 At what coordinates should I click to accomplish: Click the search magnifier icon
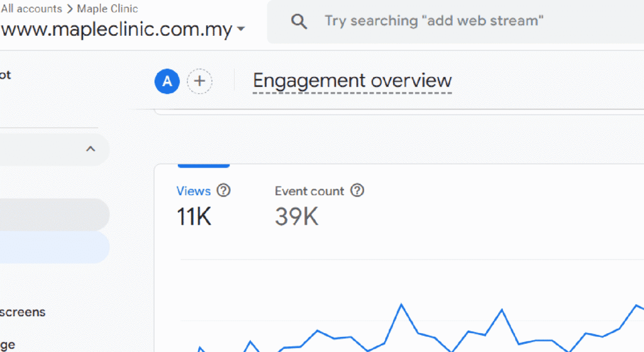click(x=299, y=22)
